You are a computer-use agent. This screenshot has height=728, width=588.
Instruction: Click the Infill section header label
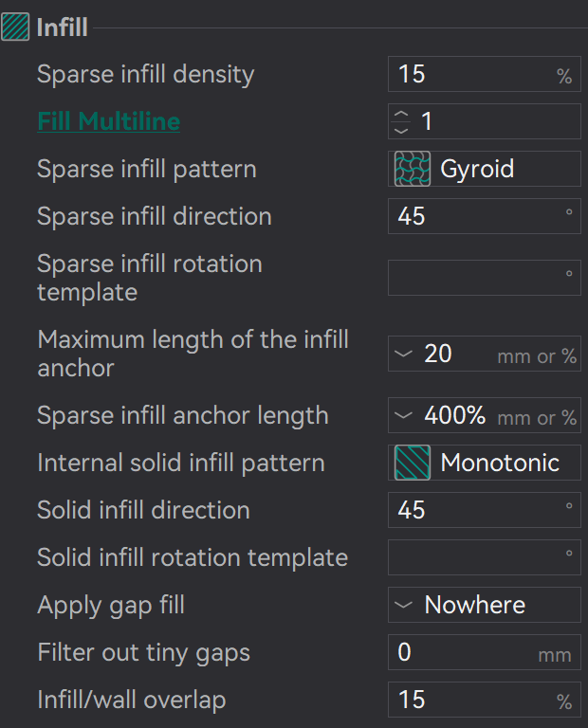[x=63, y=27]
